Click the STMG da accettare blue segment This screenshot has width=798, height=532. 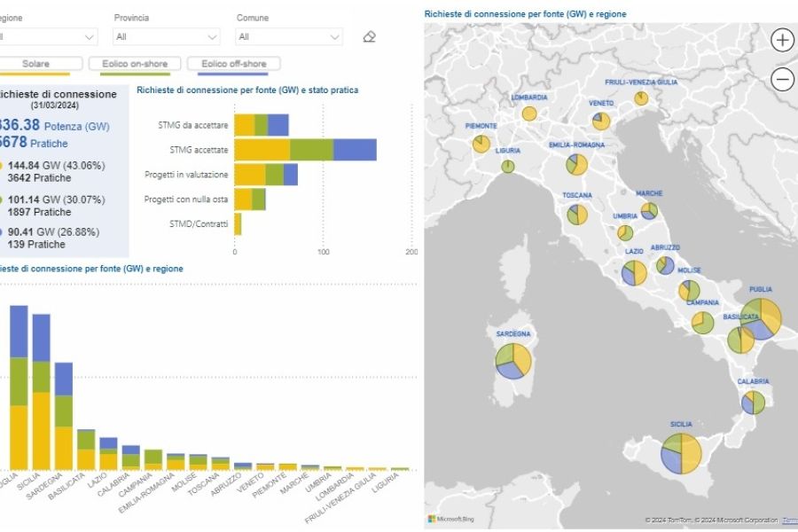pyautogui.click(x=278, y=125)
